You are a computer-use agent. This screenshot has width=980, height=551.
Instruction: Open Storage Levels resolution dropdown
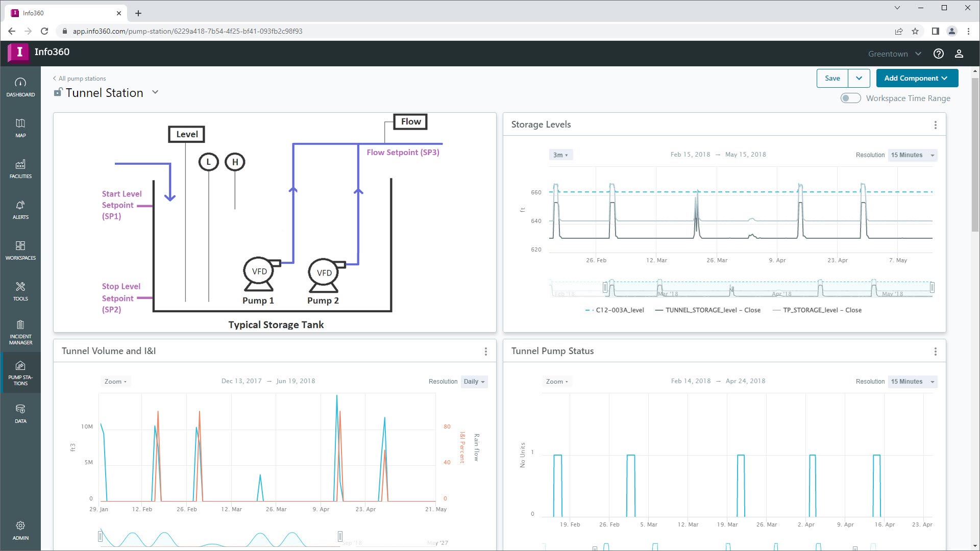[x=912, y=155]
